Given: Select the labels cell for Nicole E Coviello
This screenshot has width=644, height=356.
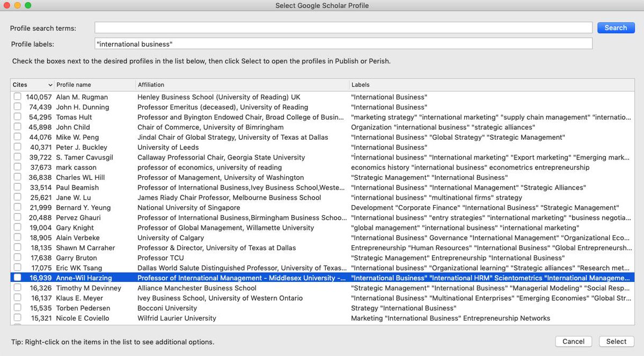Looking at the screenshot, I should pos(450,318).
